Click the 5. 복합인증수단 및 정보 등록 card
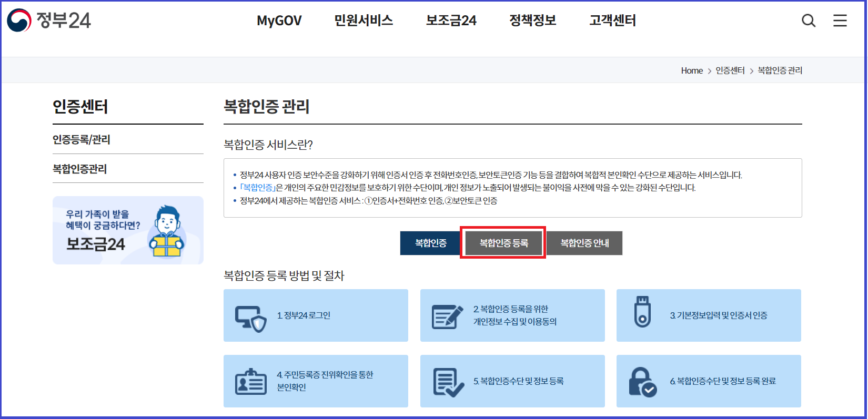The width and height of the screenshot is (868, 419). (512, 381)
